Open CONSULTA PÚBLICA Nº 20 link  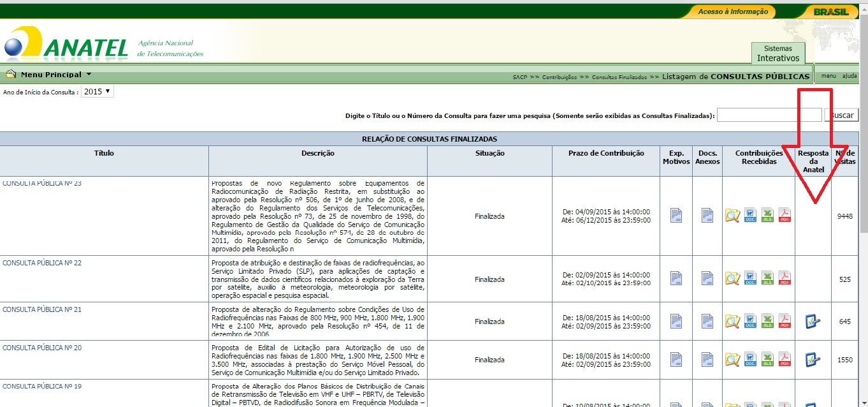pos(42,348)
